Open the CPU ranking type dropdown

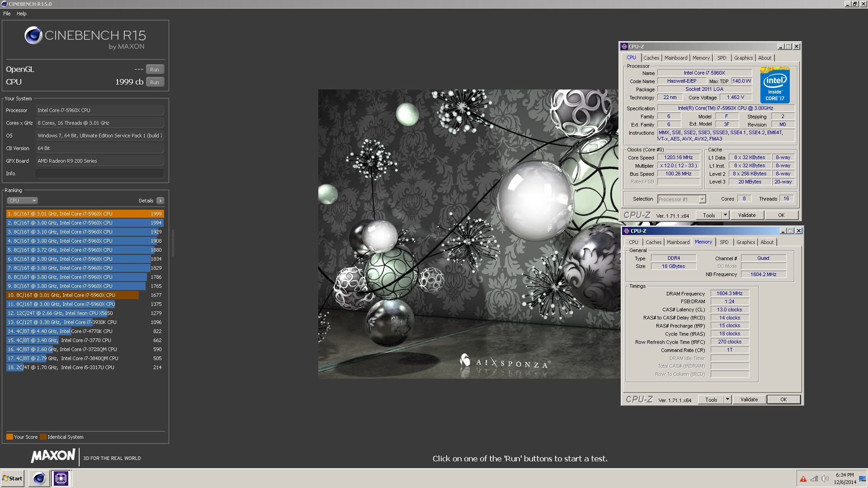click(x=22, y=201)
